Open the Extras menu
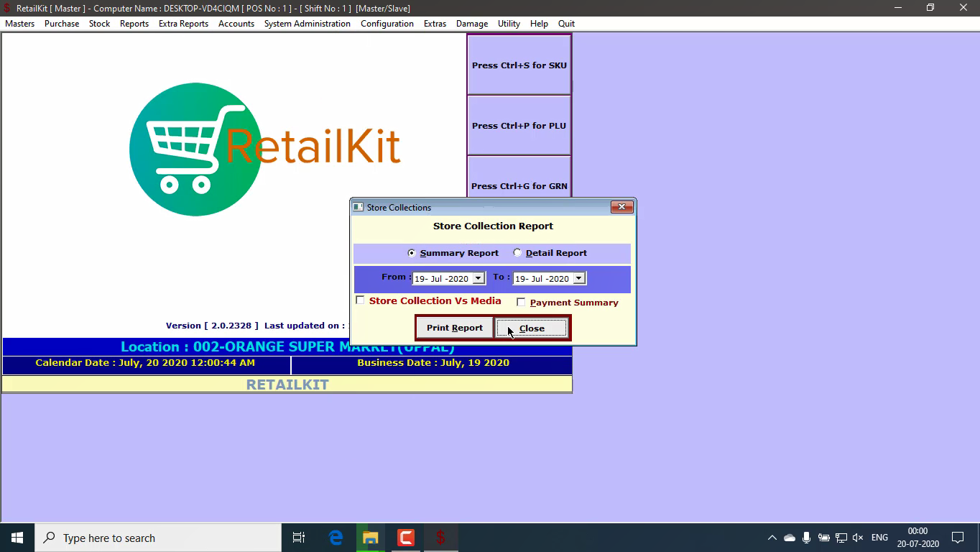Viewport: 980px width, 552px height. (435, 24)
